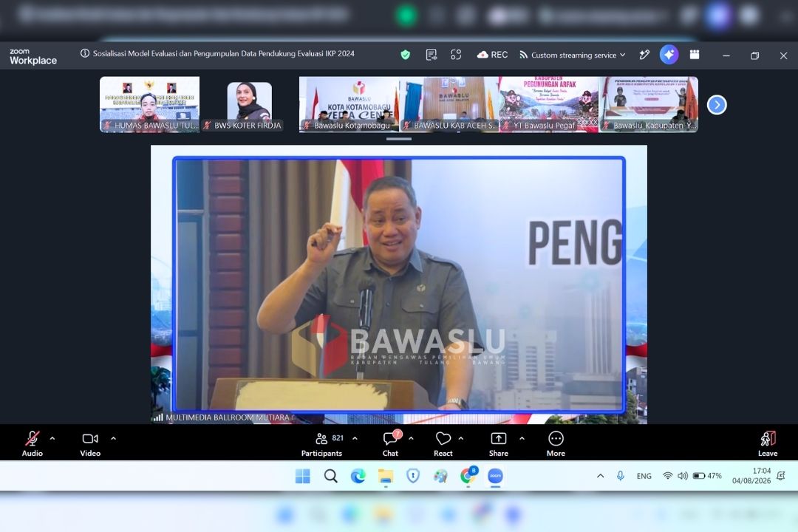The image size is (798, 532).
Task: Open the annotation pen icon in the title bar
Action: click(x=644, y=55)
